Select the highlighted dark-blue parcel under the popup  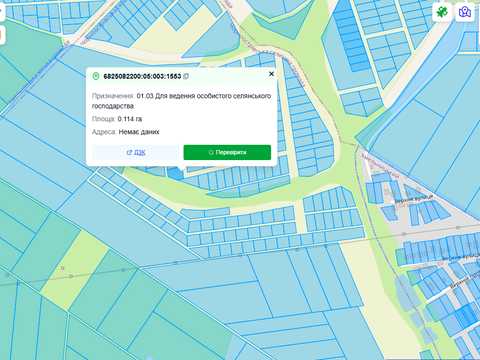click(176, 174)
